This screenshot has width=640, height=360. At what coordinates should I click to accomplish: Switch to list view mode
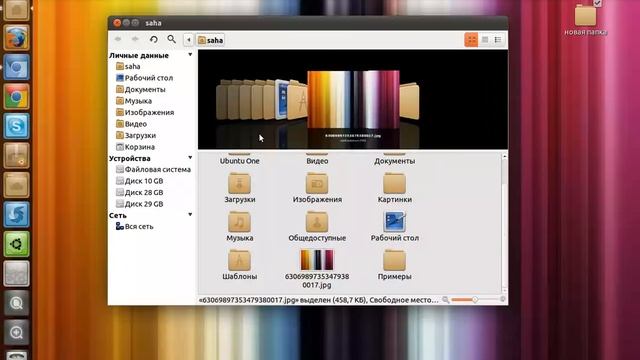point(484,40)
